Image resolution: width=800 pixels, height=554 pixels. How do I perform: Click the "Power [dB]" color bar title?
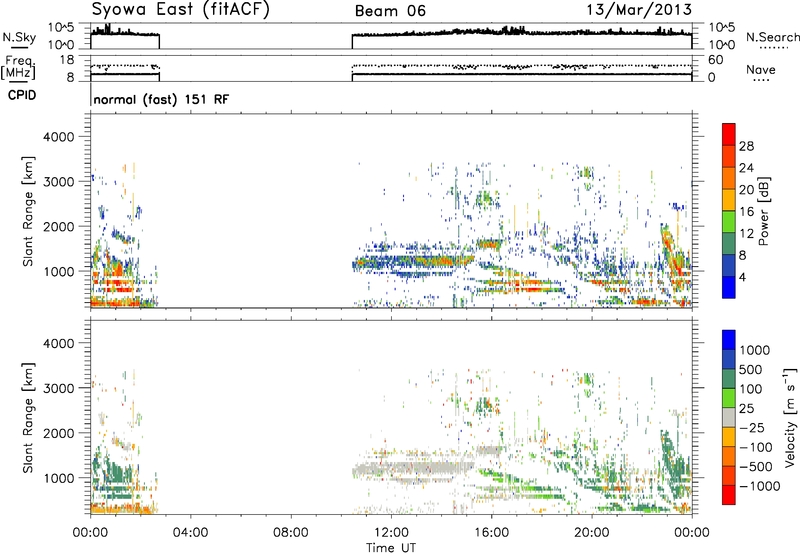click(x=763, y=211)
